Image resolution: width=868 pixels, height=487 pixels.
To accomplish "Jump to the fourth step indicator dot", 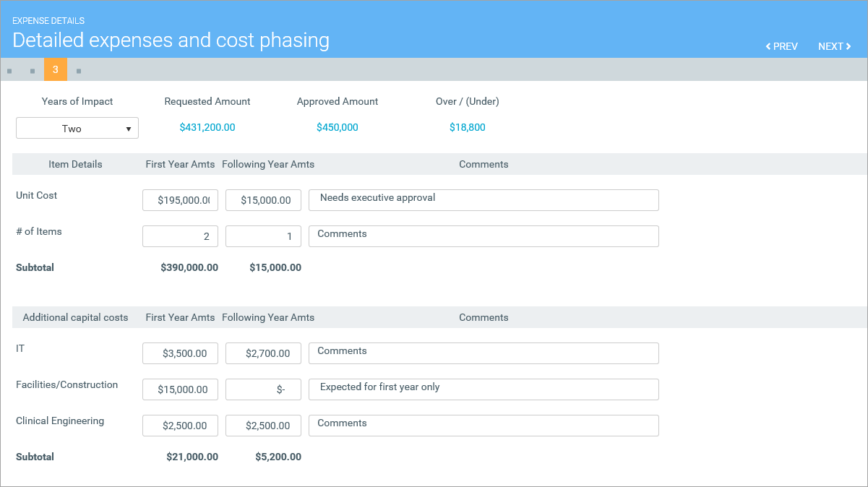I will pyautogui.click(x=79, y=71).
